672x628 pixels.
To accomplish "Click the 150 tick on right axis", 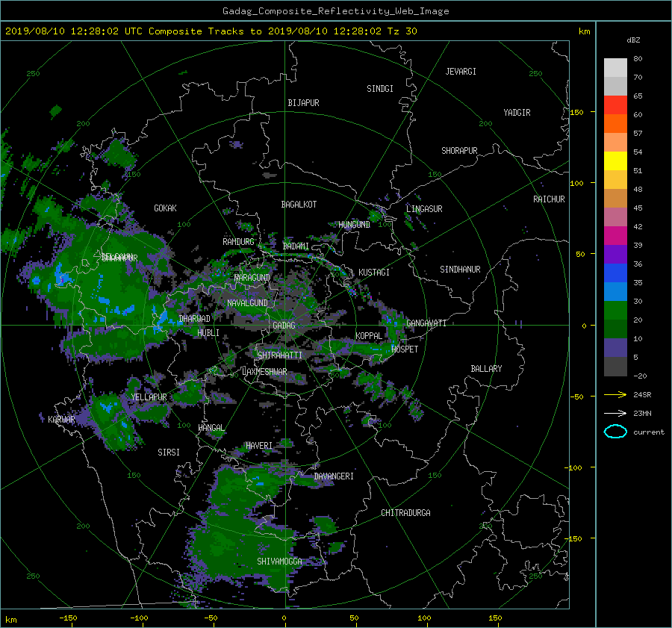I will tap(576, 112).
